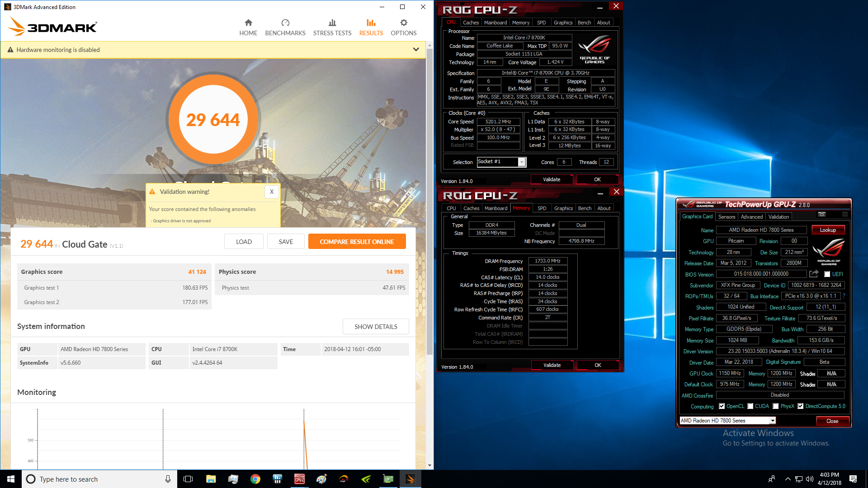868x488 pixels.
Task: Click SHOW DETAILS for system information
Action: [376, 327]
